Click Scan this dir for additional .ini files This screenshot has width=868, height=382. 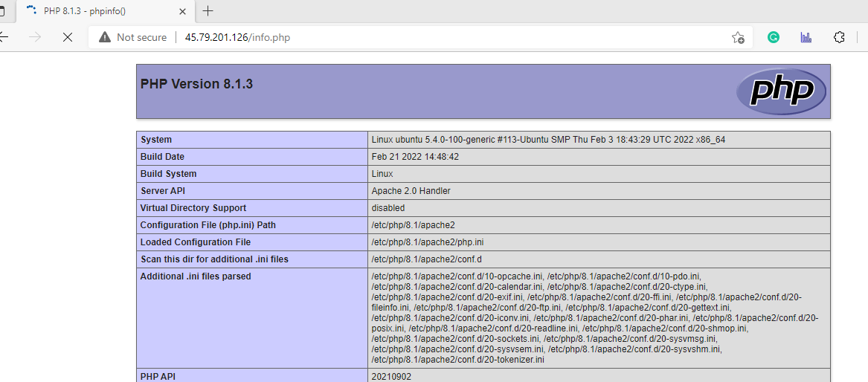coord(214,259)
